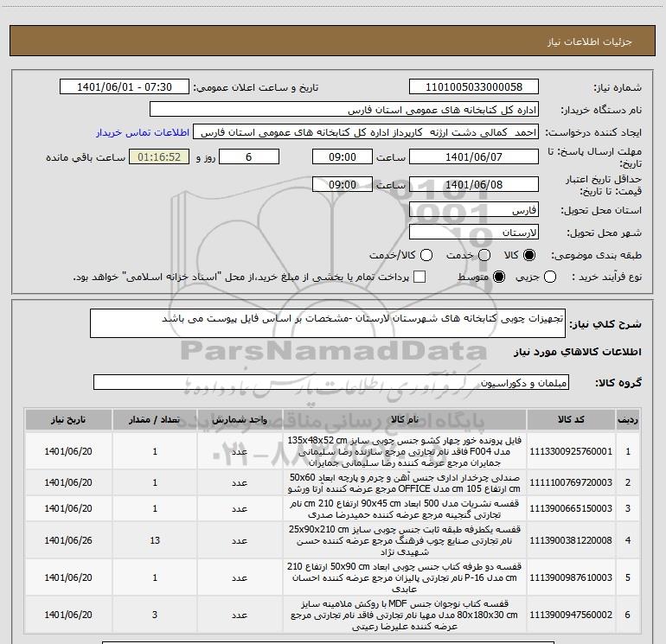Click the delivery city field لارستان
The width and height of the screenshot is (666, 644).
[474, 233]
